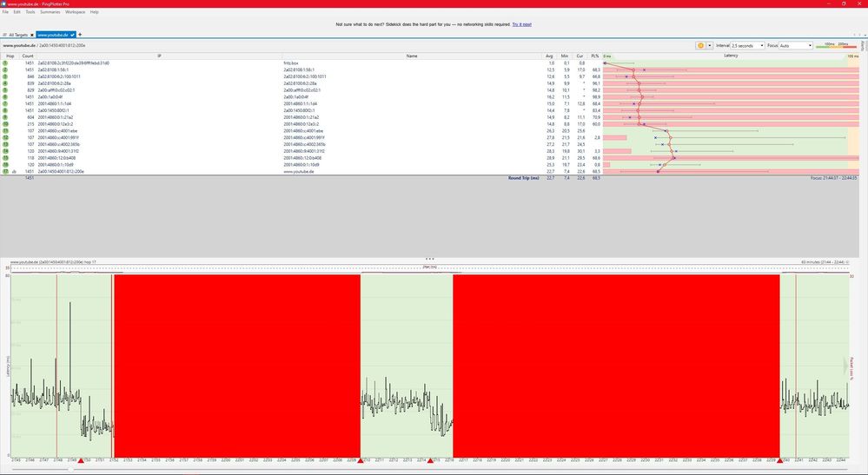Image resolution: width=868 pixels, height=475 pixels.
Task: Click the three-dot pane splitter handle
Action: (x=429, y=259)
